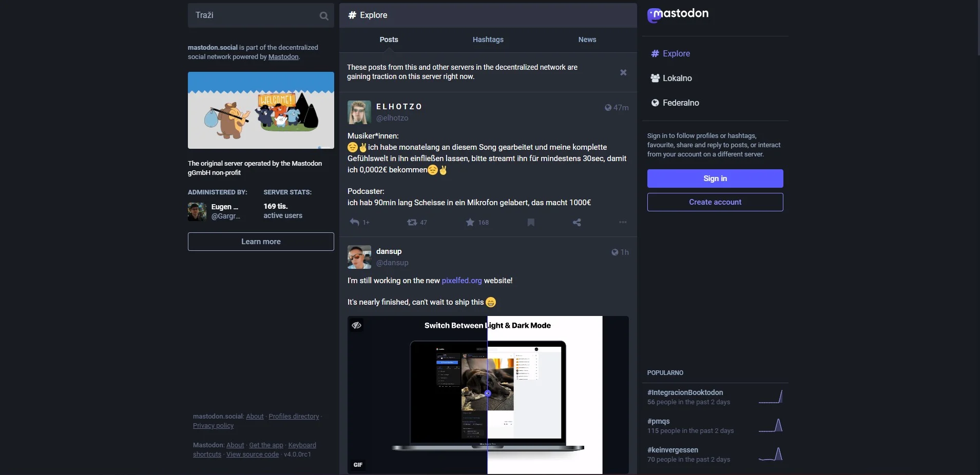Click the Sign in button
This screenshot has width=980, height=475.
pyautogui.click(x=715, y=179)
